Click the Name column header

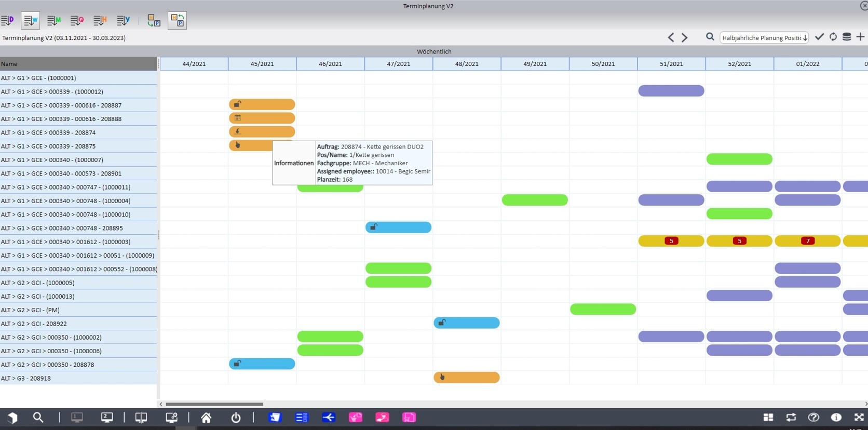78,64
